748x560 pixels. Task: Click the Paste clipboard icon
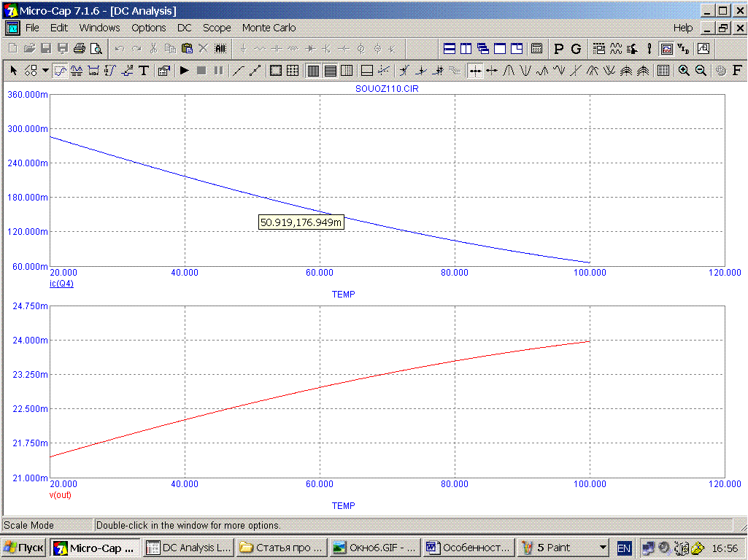(187, 49)
